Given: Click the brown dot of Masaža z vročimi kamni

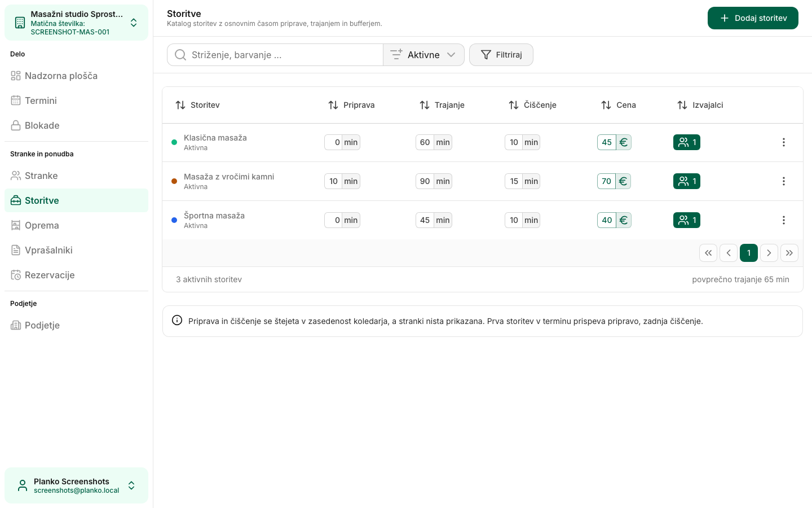Looking at the screenshot, I should coord(174,181).
